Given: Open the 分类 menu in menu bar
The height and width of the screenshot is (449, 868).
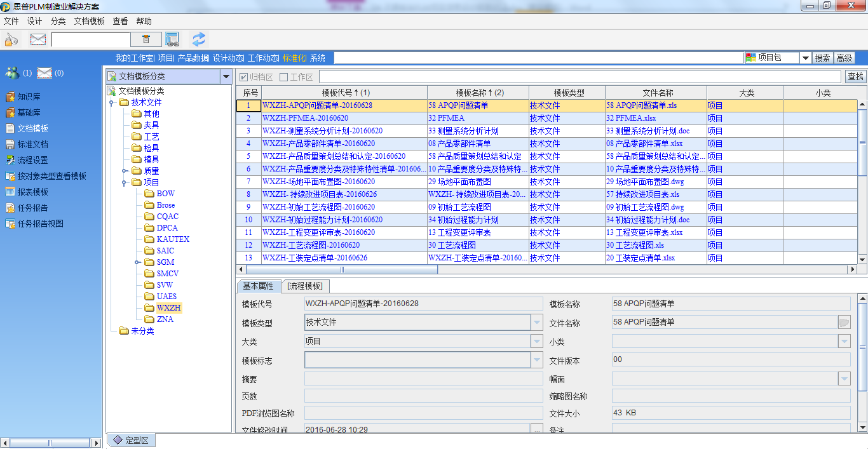Looking at the screenshot, I should click(x=58, y=21).
